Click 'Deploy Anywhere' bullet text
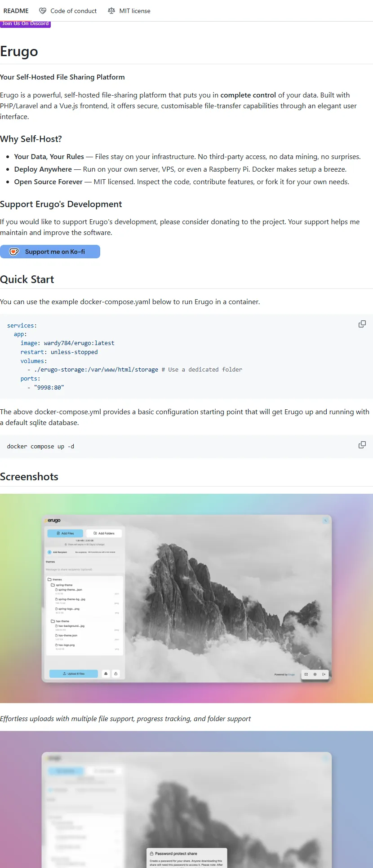The height and width of the screenshot is (868, 373). tap(43, 169)
